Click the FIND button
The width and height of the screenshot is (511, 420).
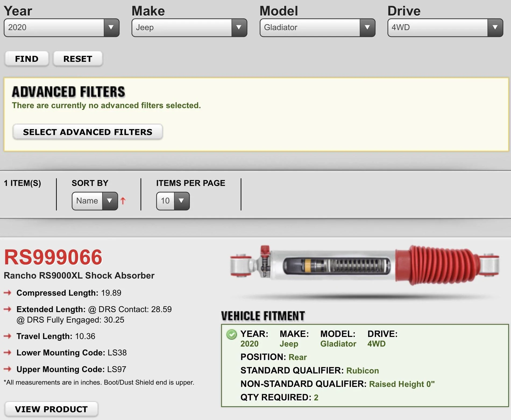(27, 59)
